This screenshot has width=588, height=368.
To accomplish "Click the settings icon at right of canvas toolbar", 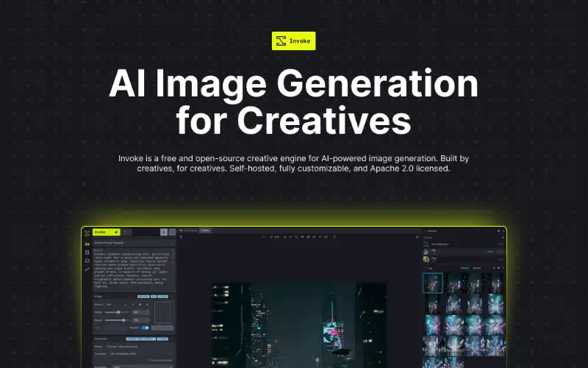I will 417,237.
